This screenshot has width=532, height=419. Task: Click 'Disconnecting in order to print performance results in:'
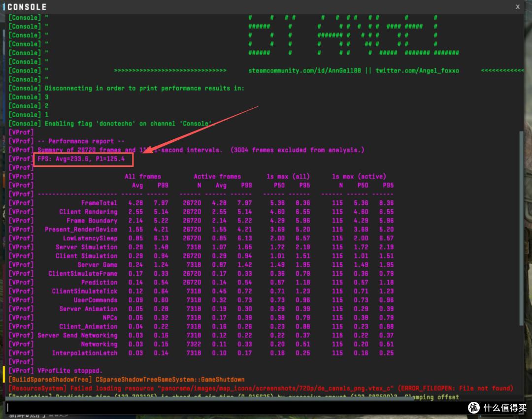click(x=144, y=88)
